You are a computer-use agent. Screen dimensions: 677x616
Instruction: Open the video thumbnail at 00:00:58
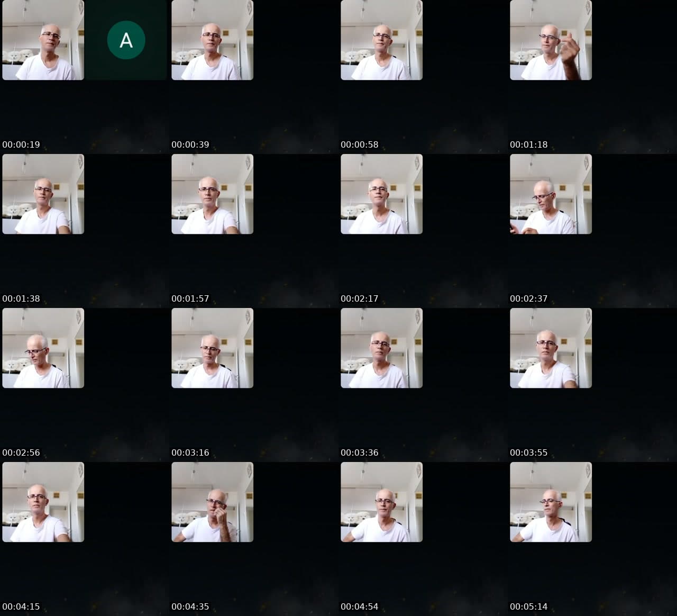[x=381, y=40]
